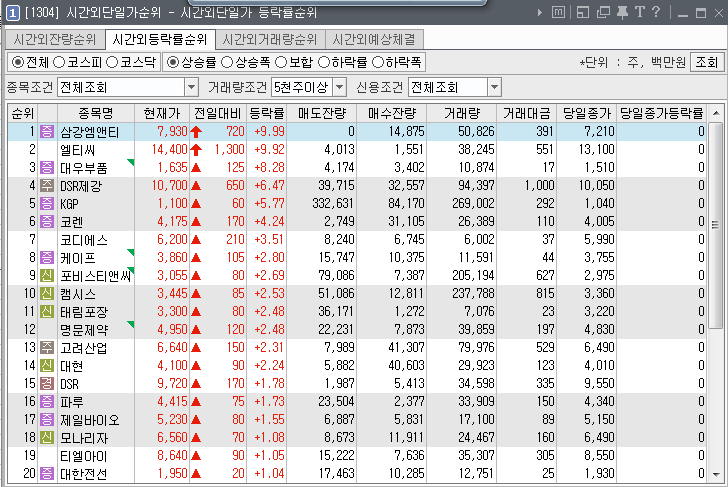This screenshot has width=728, height=487.
Task: Click stock name 엘티씨
Action: tap(78, 150)
